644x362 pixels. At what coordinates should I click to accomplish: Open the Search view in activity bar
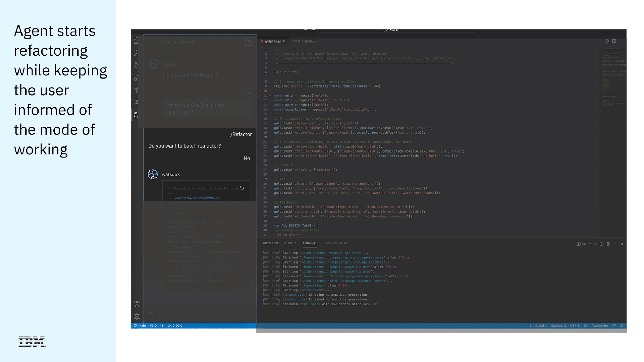pos(137,53)
